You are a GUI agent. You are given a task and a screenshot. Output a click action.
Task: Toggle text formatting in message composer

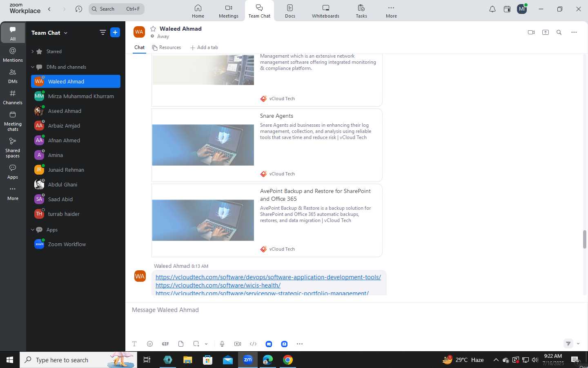coord(134,344)
